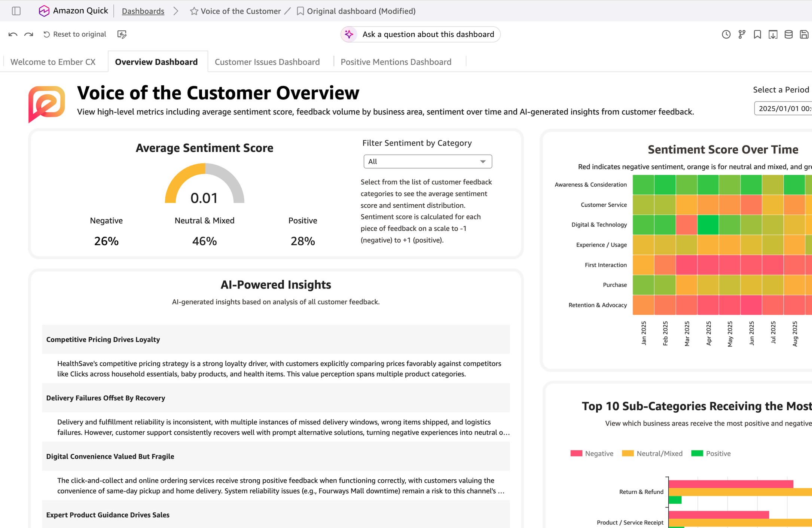
Task: Open the datasets database icon
Action: pyautogui.click(x=788, y=34)
